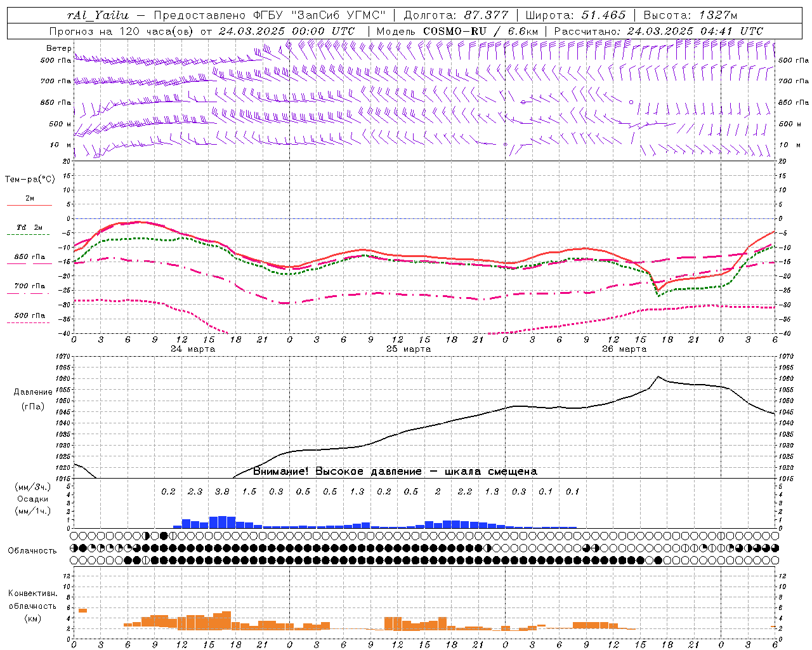Click the 26 марта date label
The image size is (812, 650).
coord(624,349)
